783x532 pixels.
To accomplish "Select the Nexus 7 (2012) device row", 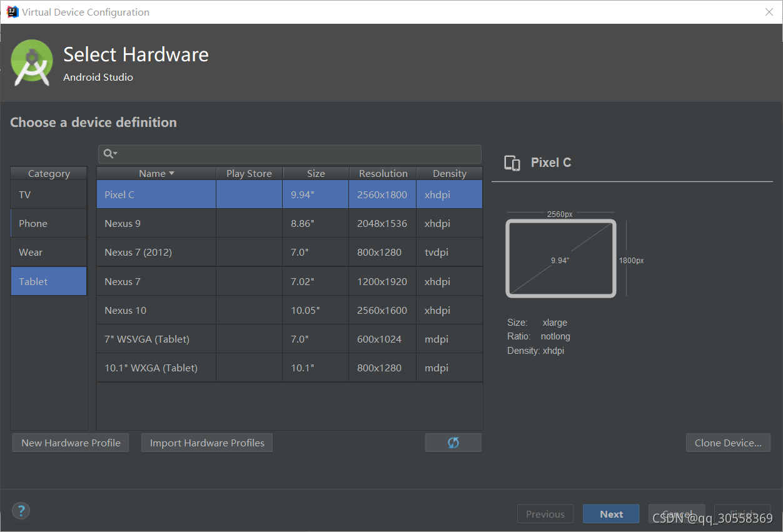I will click(290, 252).
